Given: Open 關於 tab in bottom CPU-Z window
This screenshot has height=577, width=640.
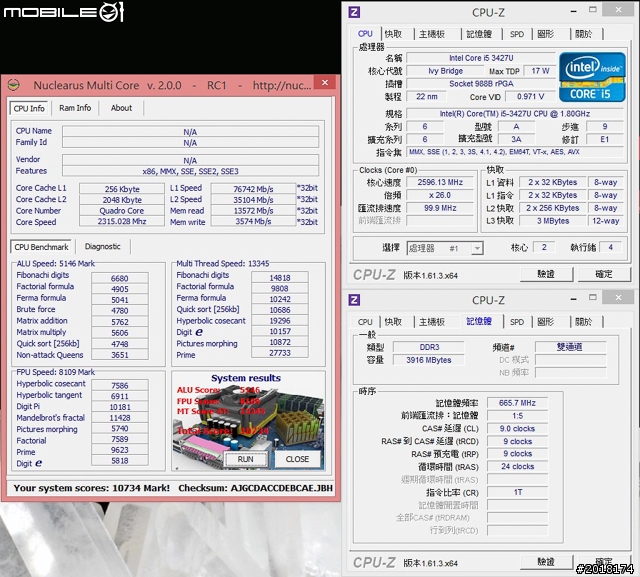Looking at the screenshot, I should (x=583, y=322).
